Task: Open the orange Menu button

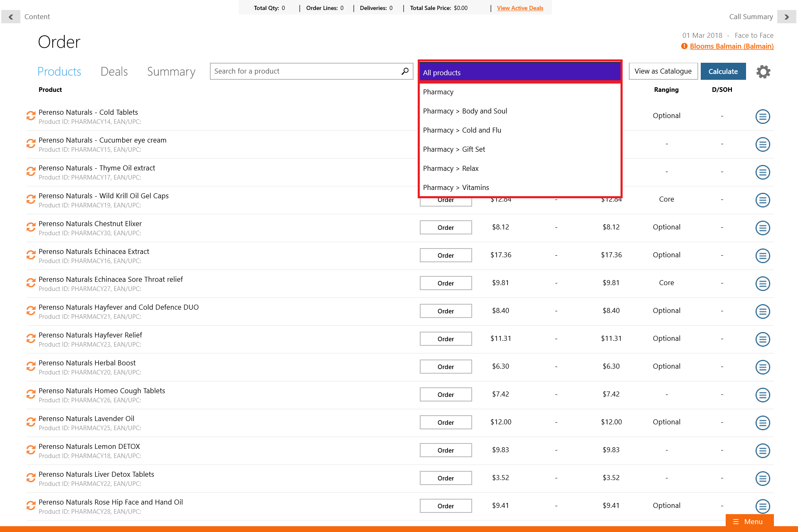Action: pos(749,522)
